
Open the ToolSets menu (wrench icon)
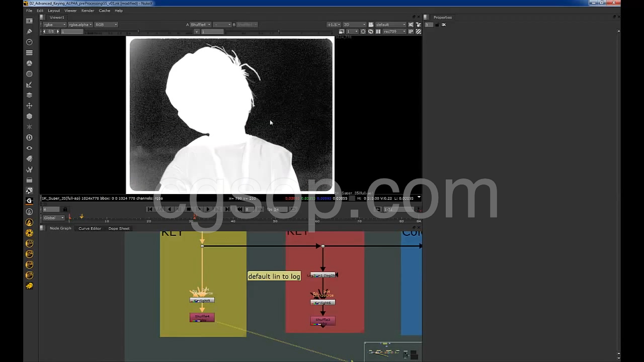pos(29,169)
